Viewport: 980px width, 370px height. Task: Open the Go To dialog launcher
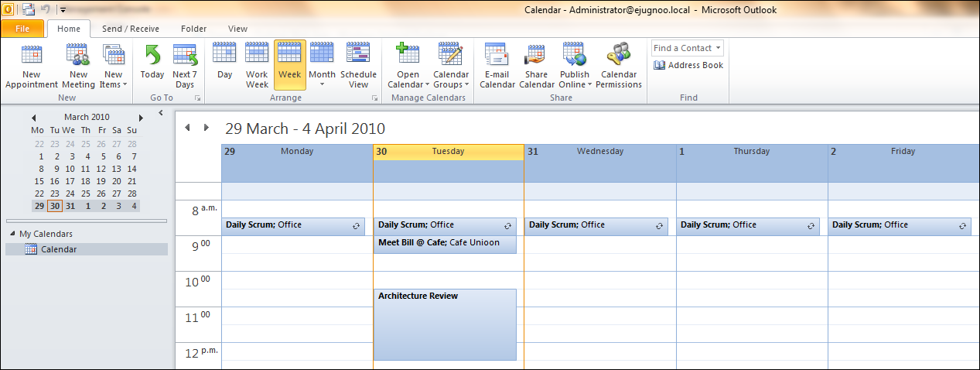(x=197, y=98)
